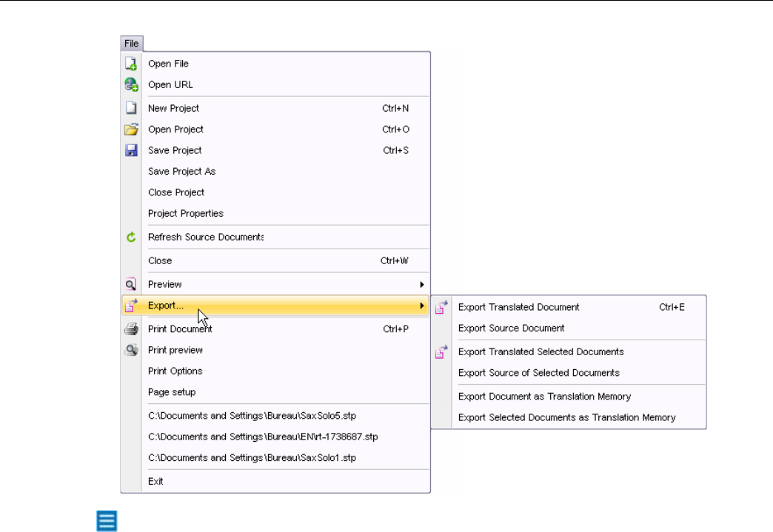The width and height of the screenshot is (773, 532).
Task: Click the Preview magnifier icon
Action: pos(131,284)
